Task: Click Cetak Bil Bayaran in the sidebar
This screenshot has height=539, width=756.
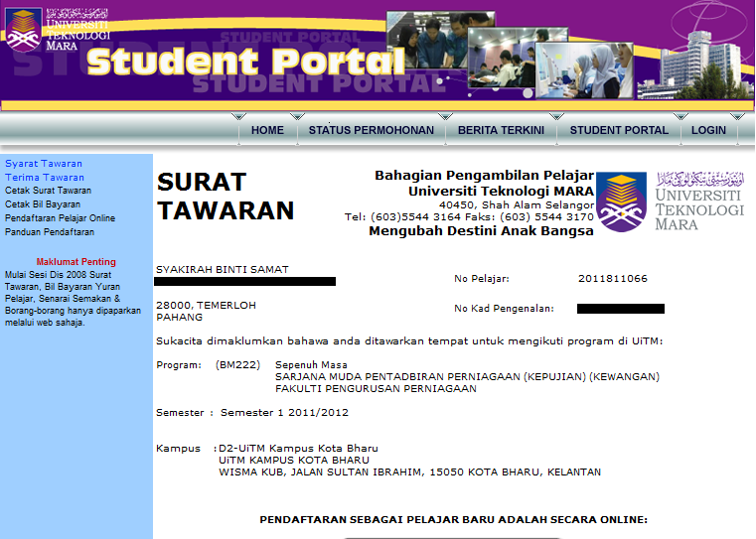Action: tap(43, 204)
